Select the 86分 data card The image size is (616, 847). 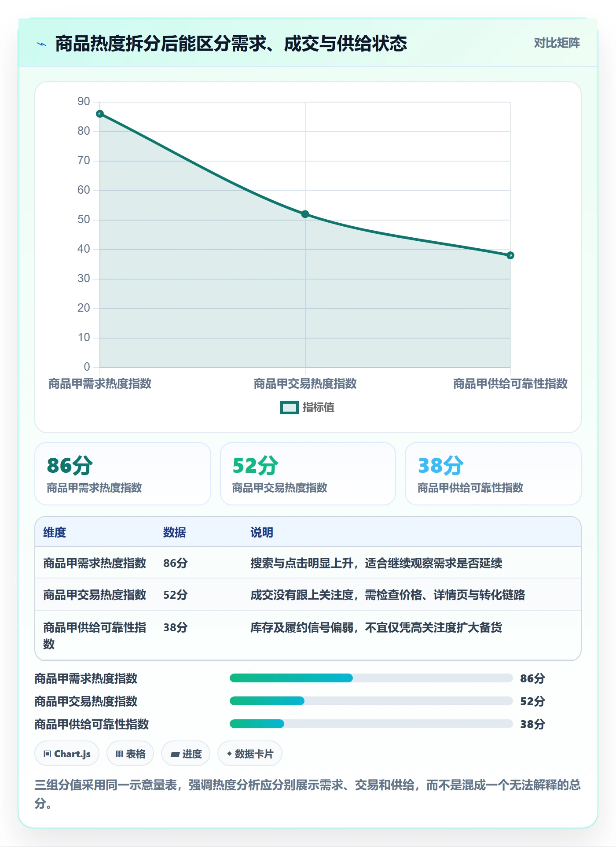point(123,474)
